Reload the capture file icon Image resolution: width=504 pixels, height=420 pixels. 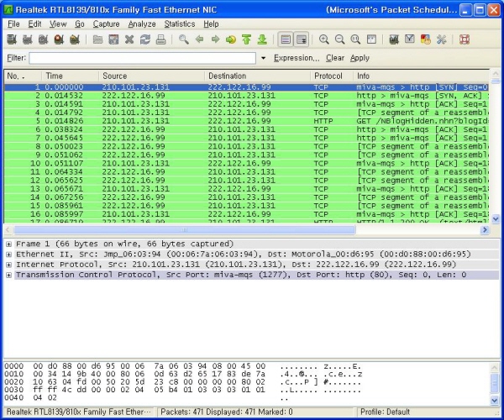(145, 39)
